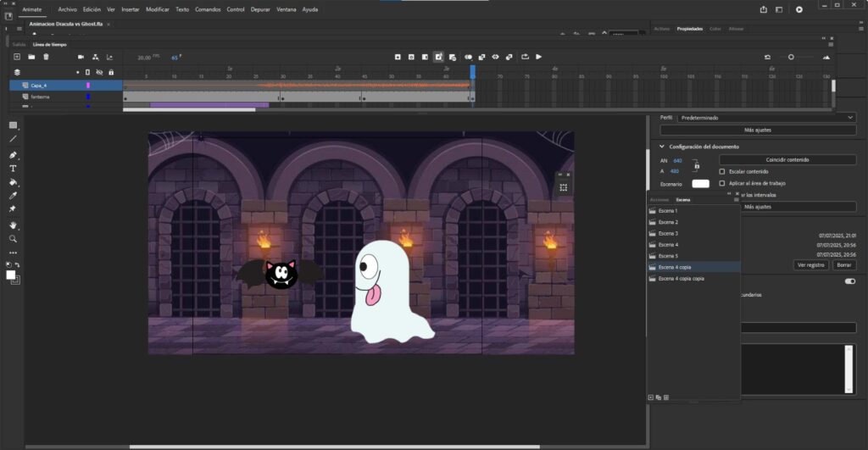Viewport: 868px width, 450px height.
Task: Add a camera layer to the timeline
Action: coord(80,57)
